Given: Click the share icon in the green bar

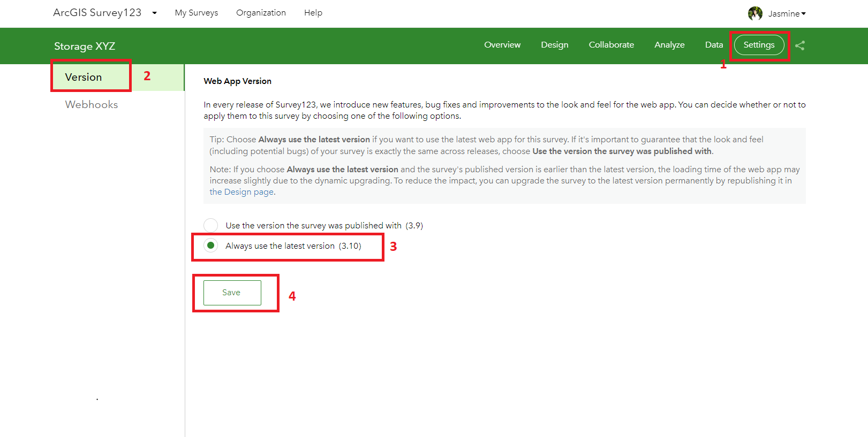Looking at the screenshot, I should point(799,45).
